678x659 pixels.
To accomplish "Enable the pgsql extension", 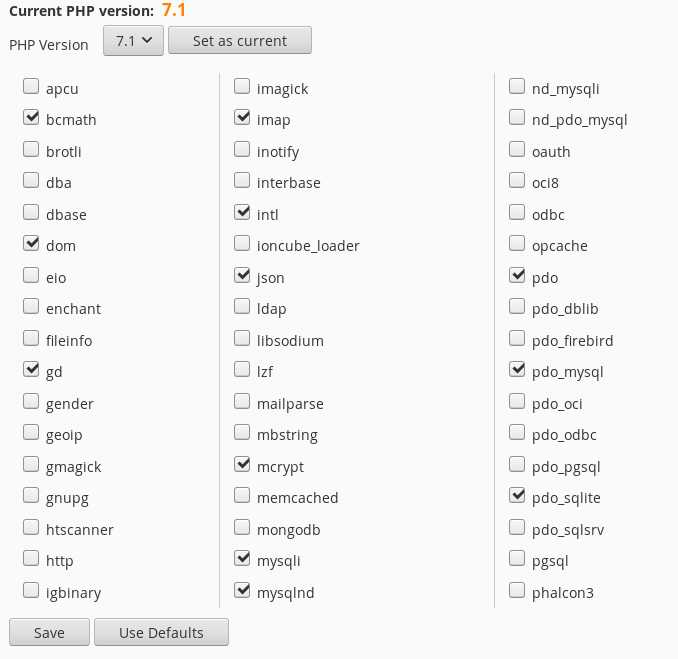I will [x=517, y=559].
